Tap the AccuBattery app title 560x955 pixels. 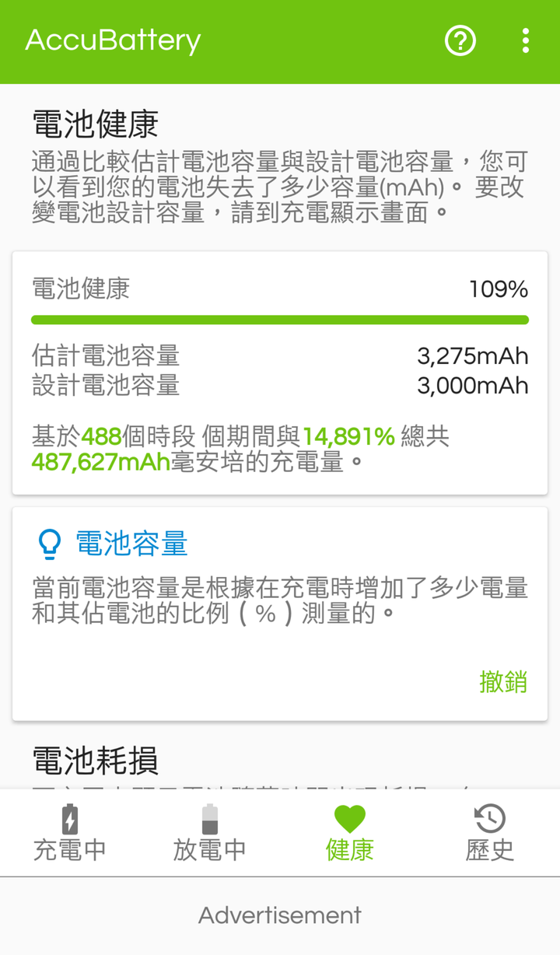(x=114, y=40)
